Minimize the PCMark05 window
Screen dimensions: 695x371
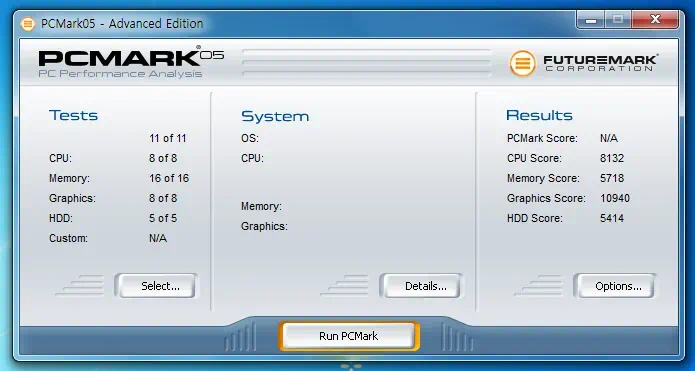(590, 20)
